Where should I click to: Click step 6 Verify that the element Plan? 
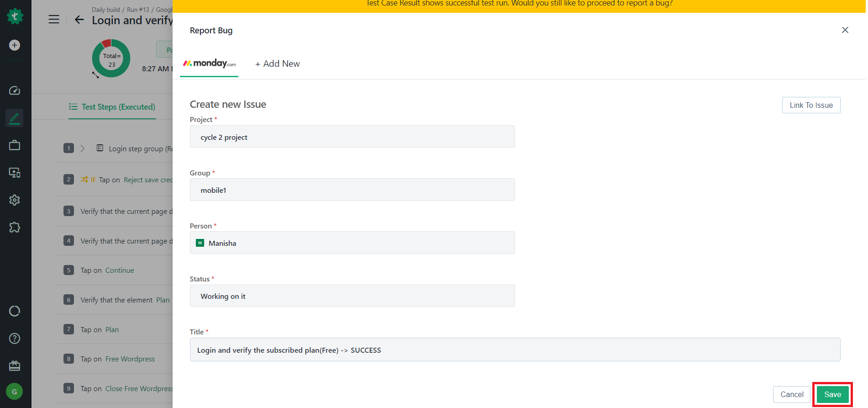[x=125, y=300]
